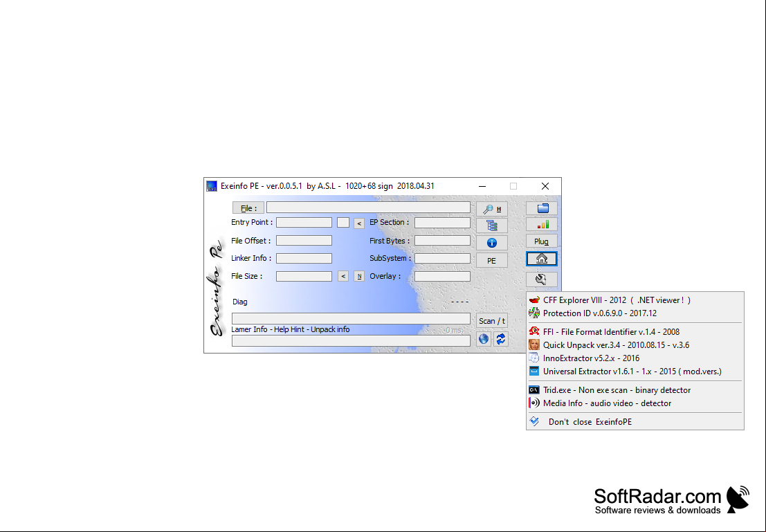The image size is (766, 532).
Task: Click the File : button
Action: [x=248, y=208]
